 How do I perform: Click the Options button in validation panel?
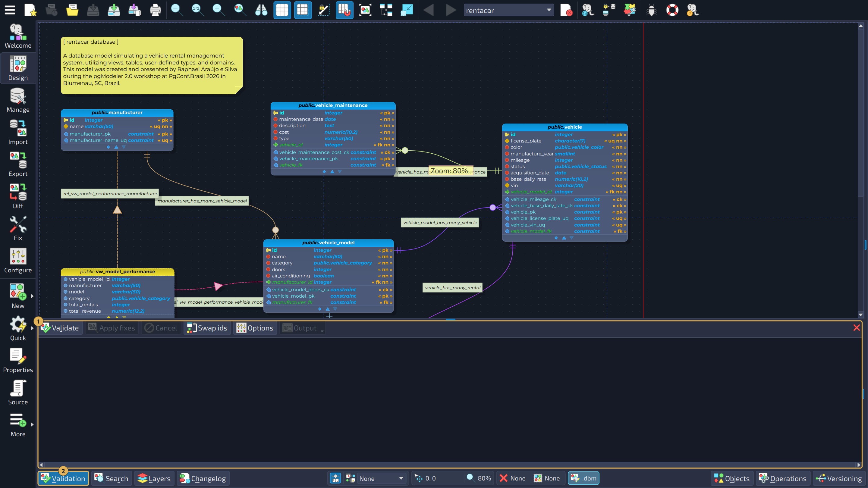pyautogui.click(x=255, y=328)
